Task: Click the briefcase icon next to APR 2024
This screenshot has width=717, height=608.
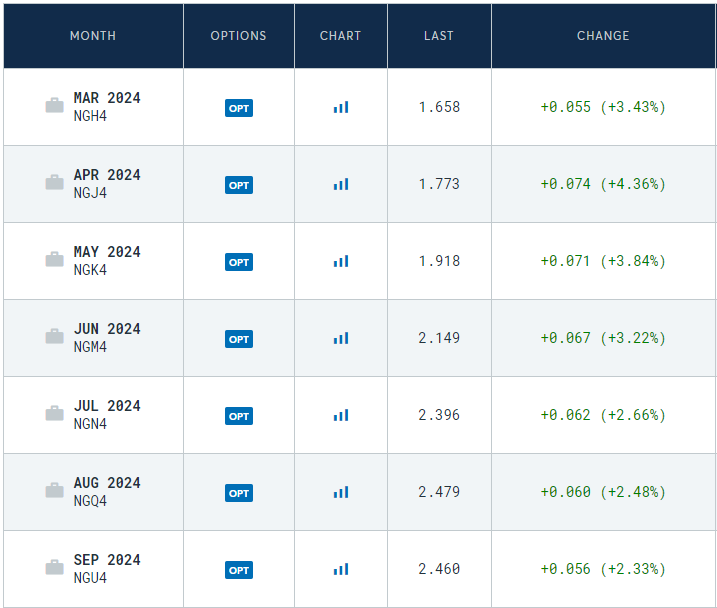Action: [54, 182]
